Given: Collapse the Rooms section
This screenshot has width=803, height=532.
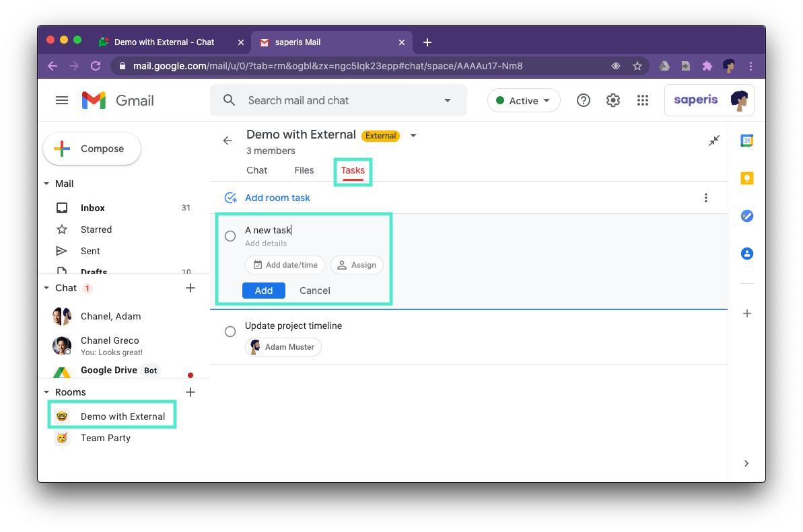Looking at the screenshot, I should tap(46, 391).
